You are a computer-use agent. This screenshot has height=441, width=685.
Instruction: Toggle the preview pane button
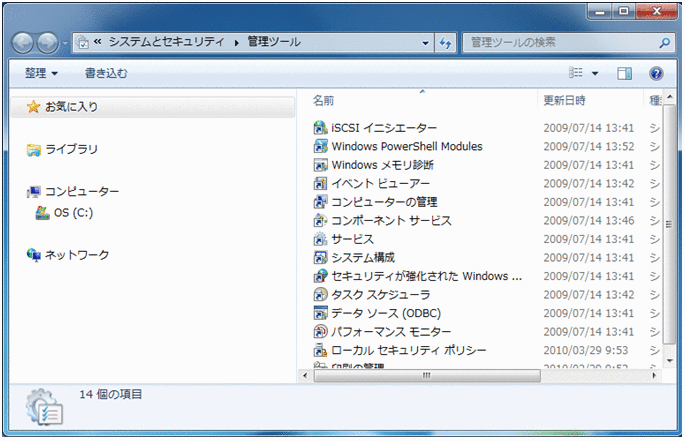625,74
